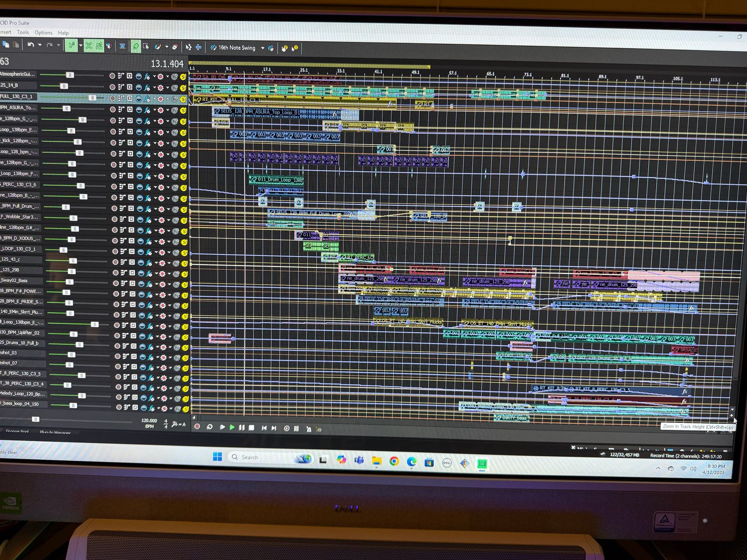Open Track FX on AtmosphericGui track
The image size is (747, 560).
[147, 76]
